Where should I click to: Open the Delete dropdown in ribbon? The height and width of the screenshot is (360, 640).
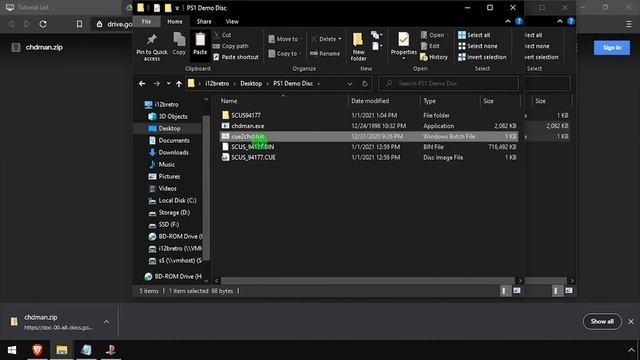point(326,39)
